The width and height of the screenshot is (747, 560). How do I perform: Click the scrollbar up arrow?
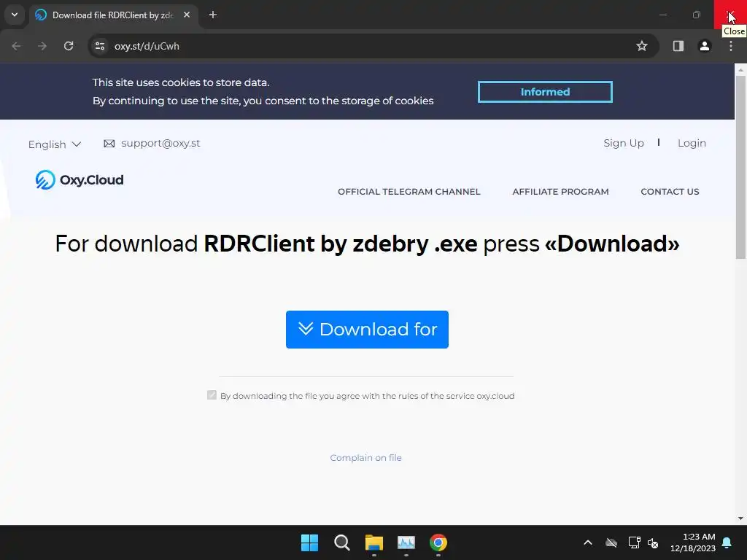(x=740, y=69)
